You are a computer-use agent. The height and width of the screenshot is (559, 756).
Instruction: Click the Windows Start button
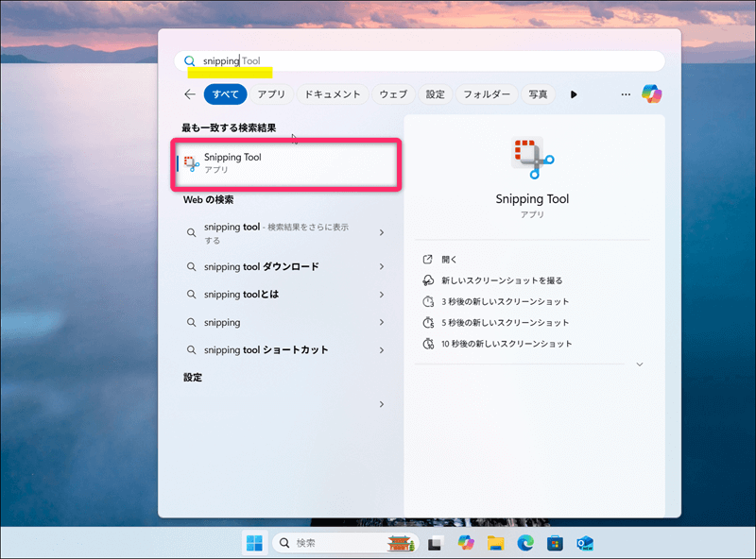(255, 543)
